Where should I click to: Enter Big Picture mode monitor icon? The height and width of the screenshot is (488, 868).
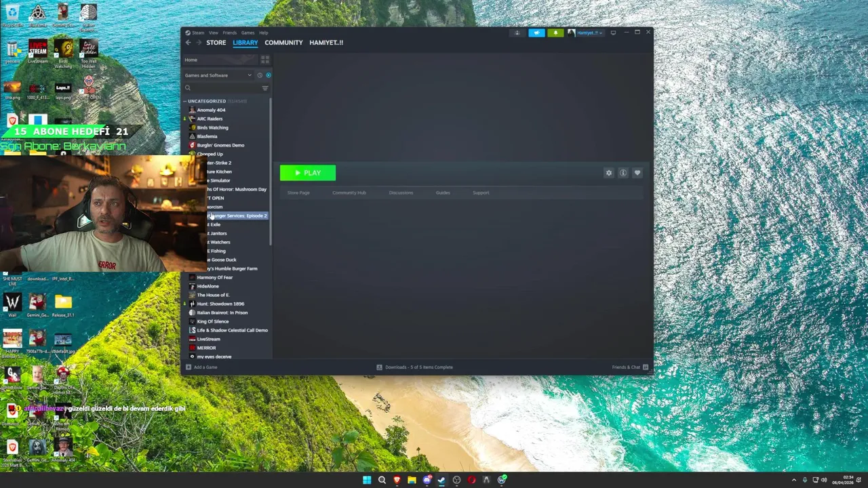tap(613, 33)
